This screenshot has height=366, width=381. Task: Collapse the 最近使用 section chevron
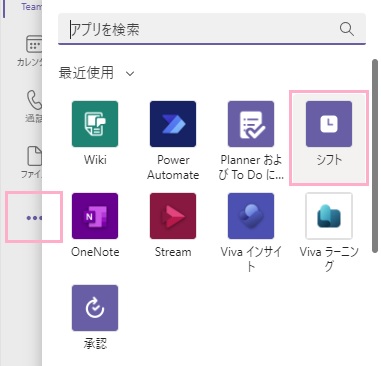point(130,73)
